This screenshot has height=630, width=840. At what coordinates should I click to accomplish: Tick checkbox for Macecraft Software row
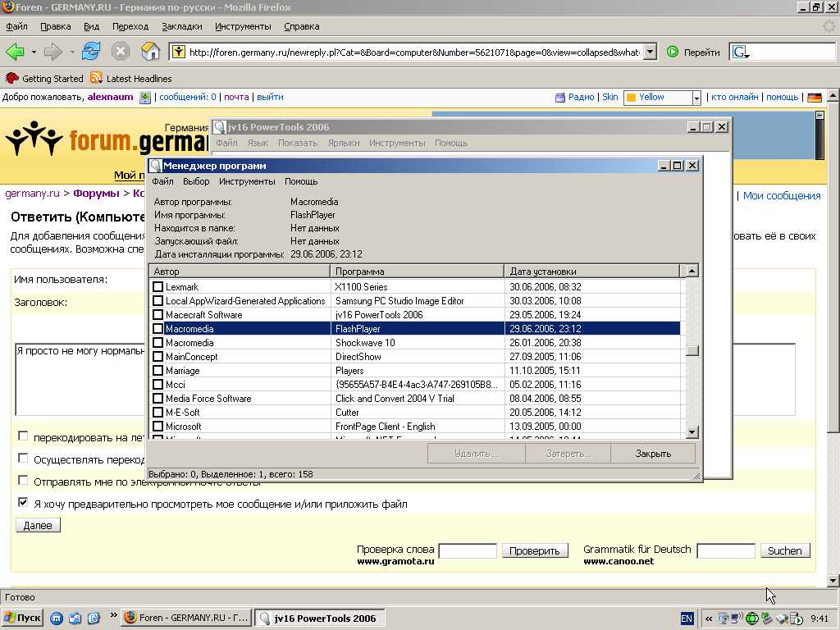coord(158,314)
